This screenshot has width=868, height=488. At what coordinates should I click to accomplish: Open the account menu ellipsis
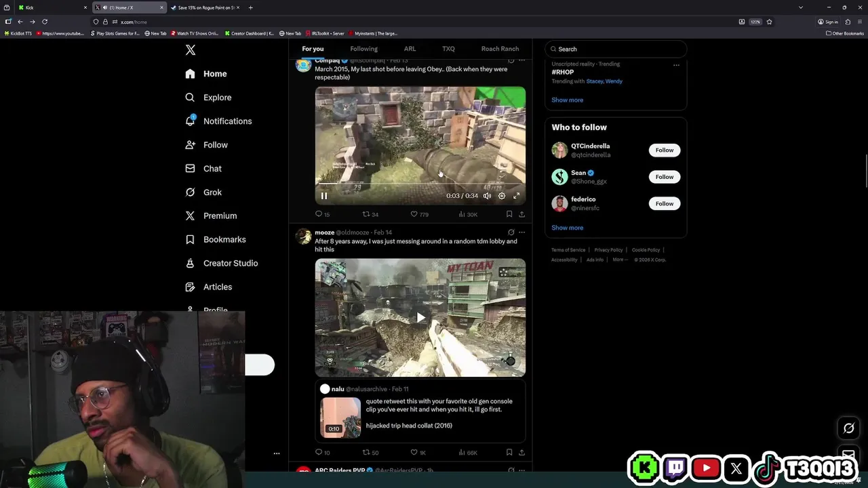coord(277,453)
